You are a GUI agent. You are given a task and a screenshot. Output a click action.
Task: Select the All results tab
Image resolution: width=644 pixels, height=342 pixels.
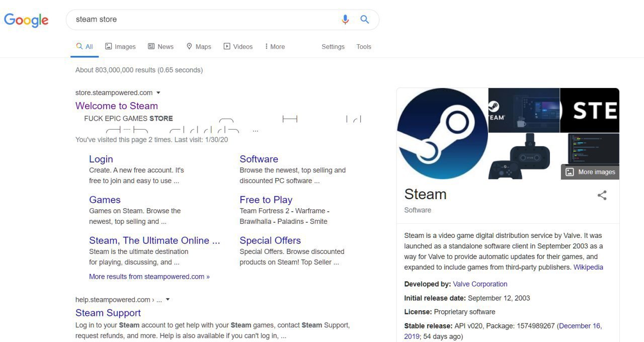click(85, 46)
